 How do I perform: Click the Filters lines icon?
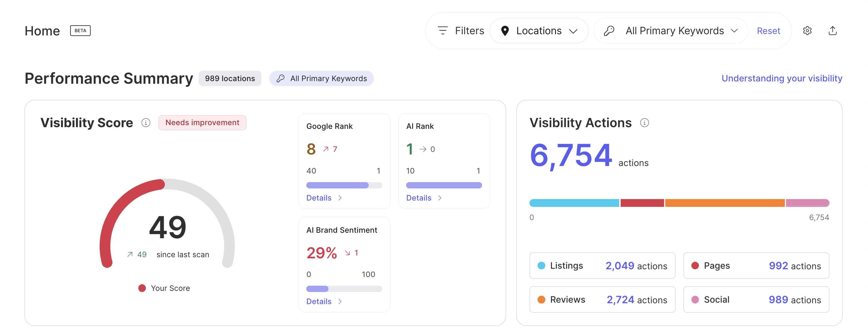pos(442,31)
